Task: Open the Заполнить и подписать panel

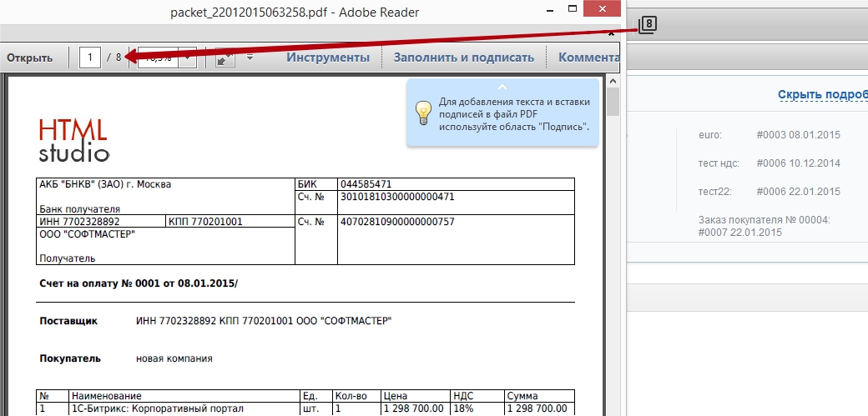Action: [464, 58]
